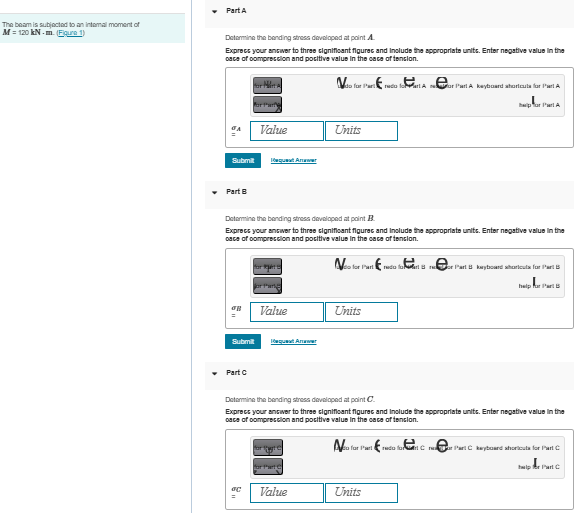Open keyboard shortcuts for Part A
The height and width of the screenshot is (513, 576).
pyautogui.click(x=518, y=86)
